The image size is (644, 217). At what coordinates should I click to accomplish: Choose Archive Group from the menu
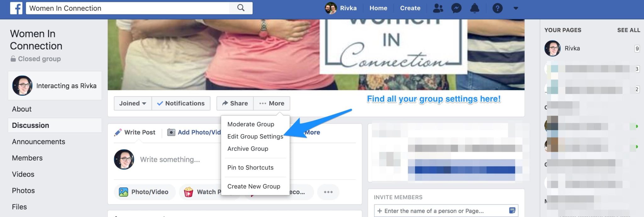[x=248, y=149]
